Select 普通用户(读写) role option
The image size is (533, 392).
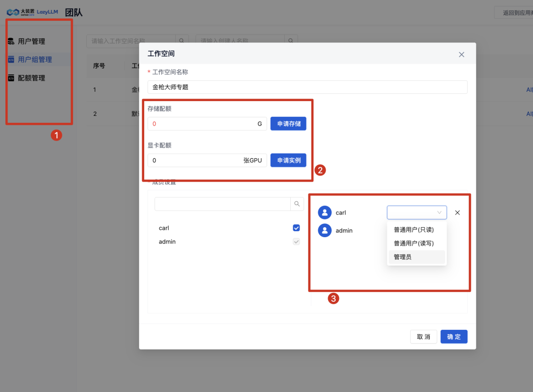coord(414,243)
